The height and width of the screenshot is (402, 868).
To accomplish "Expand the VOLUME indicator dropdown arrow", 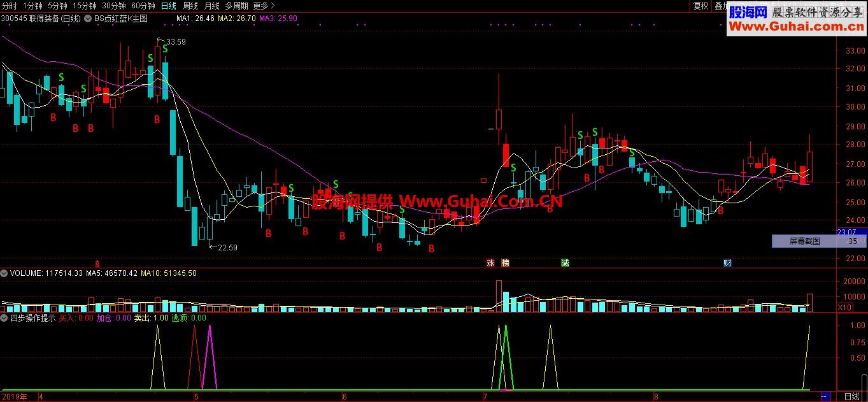I will (x=4, y=273).
